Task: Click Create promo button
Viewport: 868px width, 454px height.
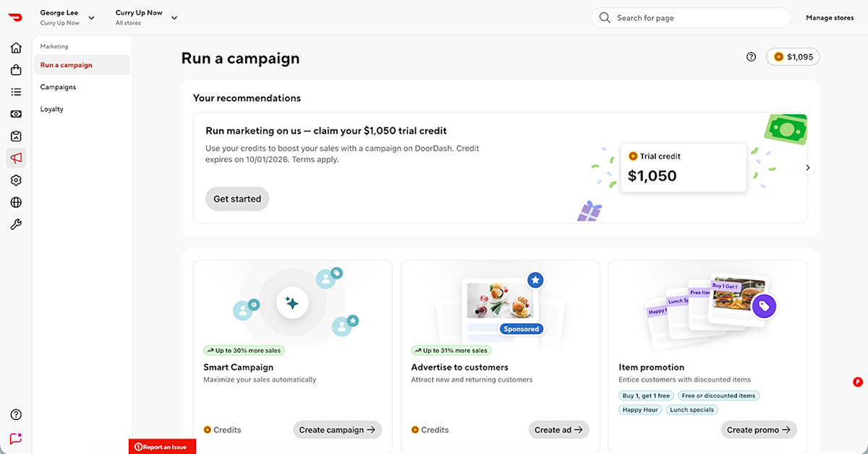Action: click(759, 429)
